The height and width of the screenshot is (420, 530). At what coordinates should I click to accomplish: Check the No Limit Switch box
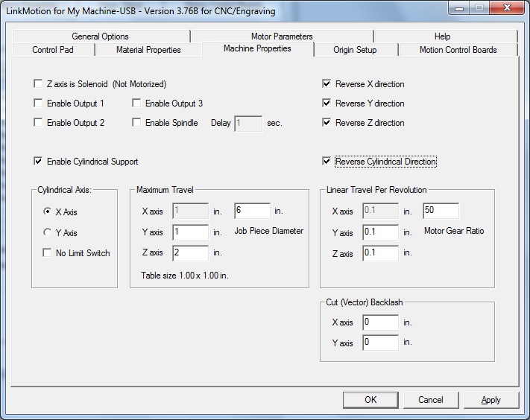click(x=47, y=253)
